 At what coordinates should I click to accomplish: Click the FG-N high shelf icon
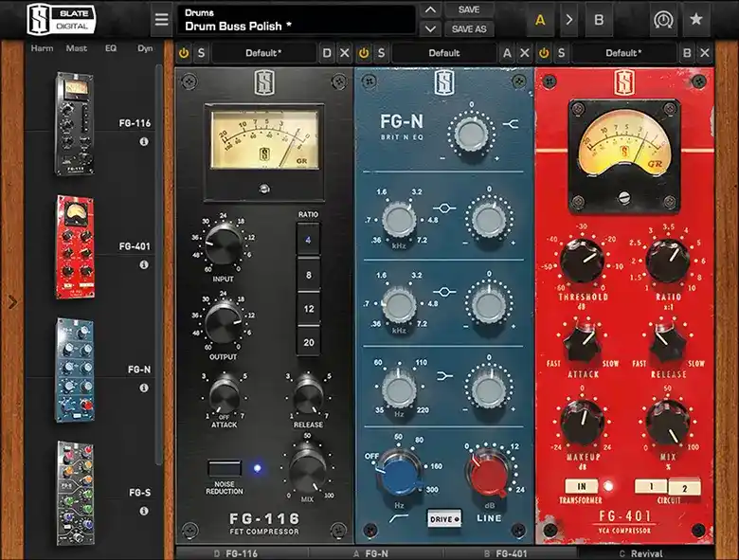pos(511,124)
